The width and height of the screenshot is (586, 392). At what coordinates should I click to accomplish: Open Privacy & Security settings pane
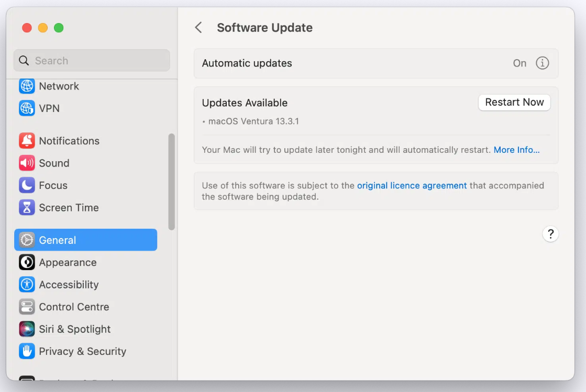point(82,351)
